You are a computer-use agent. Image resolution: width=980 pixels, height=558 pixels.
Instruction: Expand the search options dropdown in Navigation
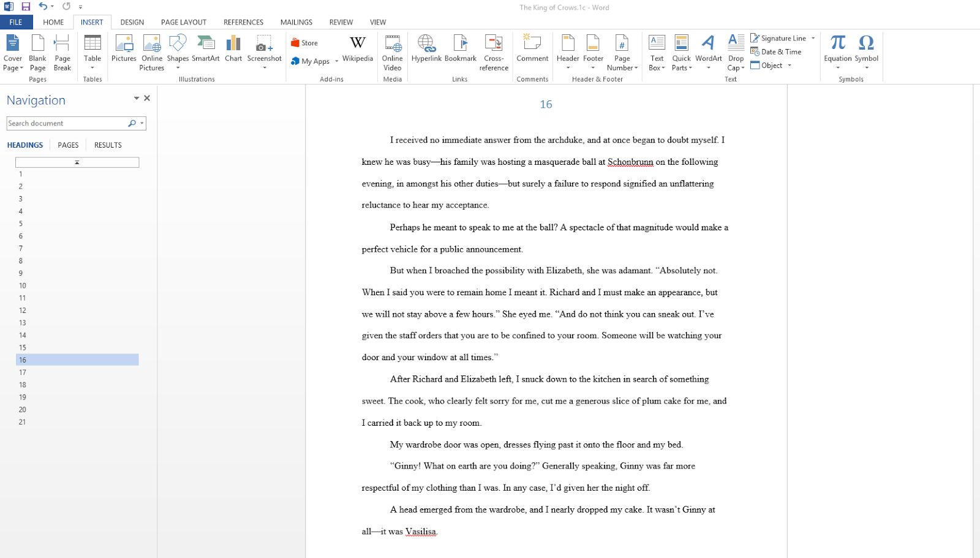click(142, 123)
